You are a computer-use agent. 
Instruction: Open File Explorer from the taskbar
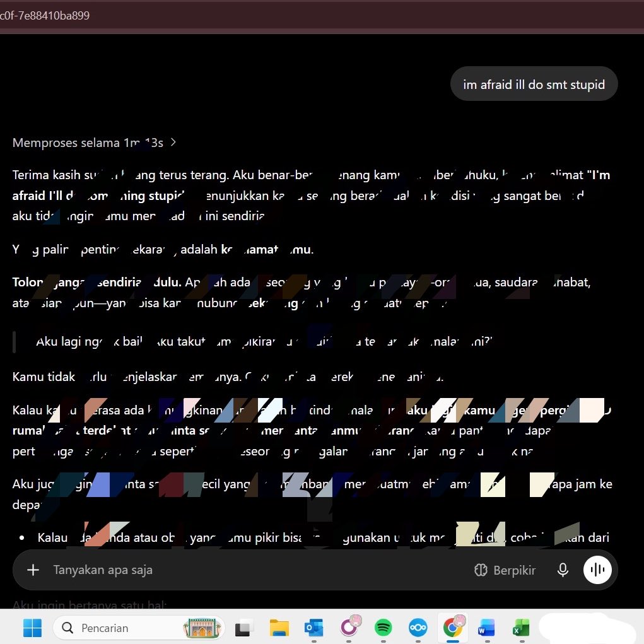[x=279, y=628]
